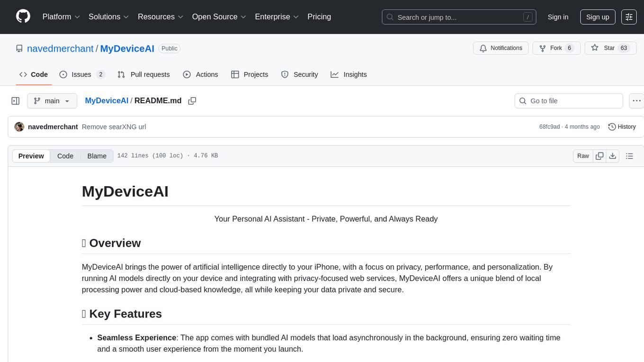Screen dimensions: 644x362
Task: Switch to the Code view
Action: click(65, 156)
